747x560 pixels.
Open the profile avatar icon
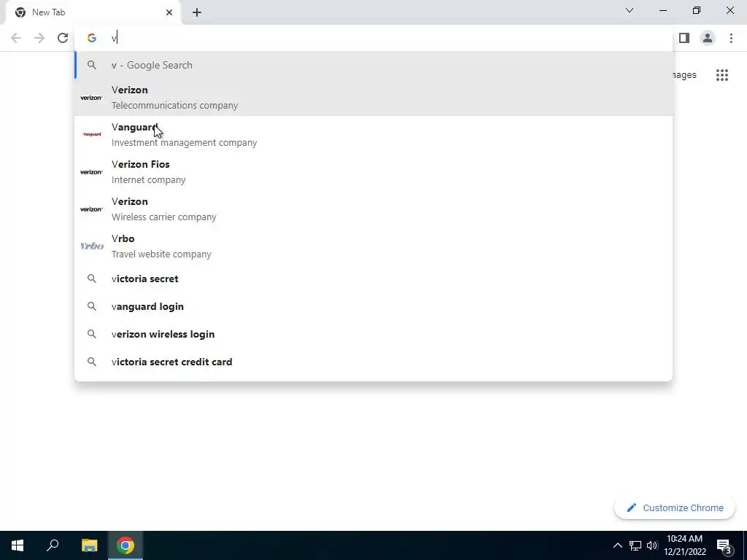[x=708, y=38]
